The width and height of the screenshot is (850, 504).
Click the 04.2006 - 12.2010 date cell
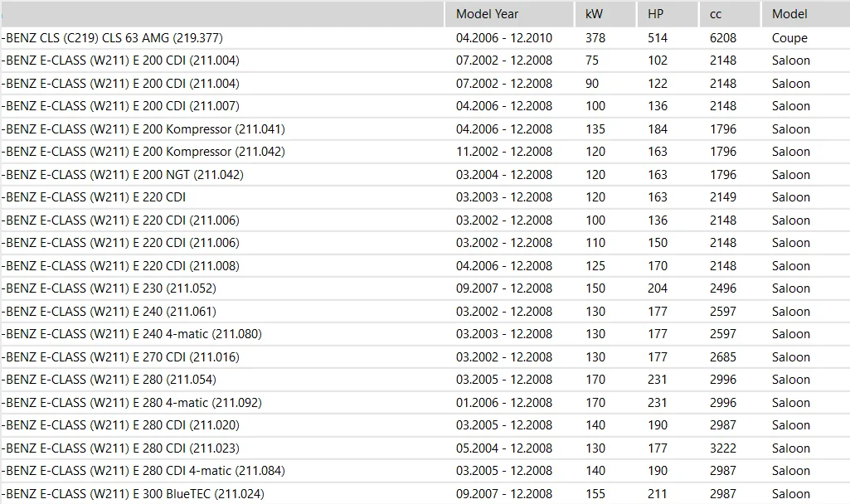pos(504,38)
